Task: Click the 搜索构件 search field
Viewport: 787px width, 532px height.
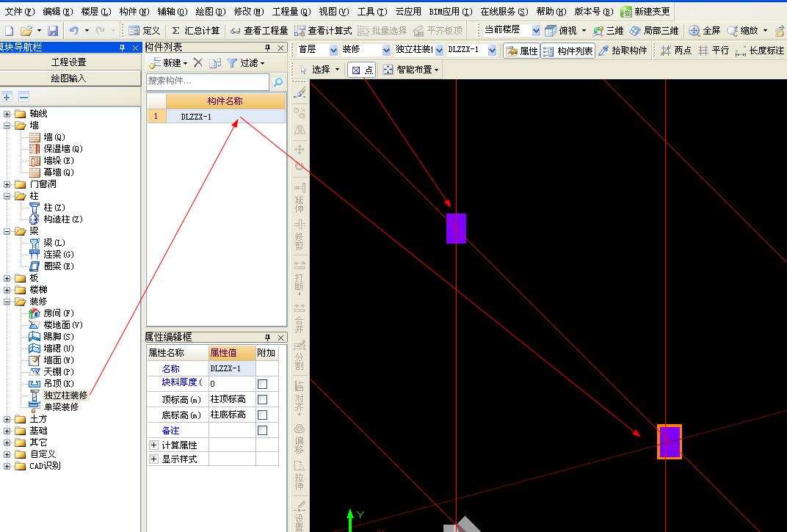Action: pyautogui.click(x=207, y=81)
